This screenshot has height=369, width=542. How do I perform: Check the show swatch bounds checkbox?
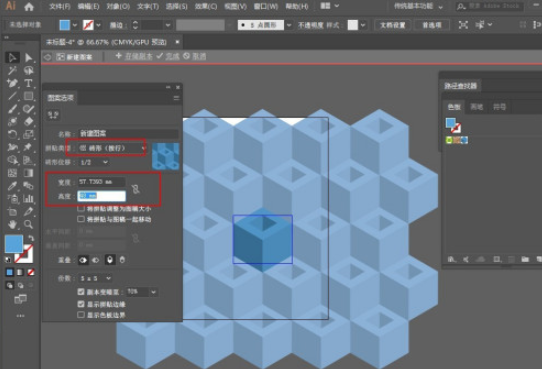(81, 315)
